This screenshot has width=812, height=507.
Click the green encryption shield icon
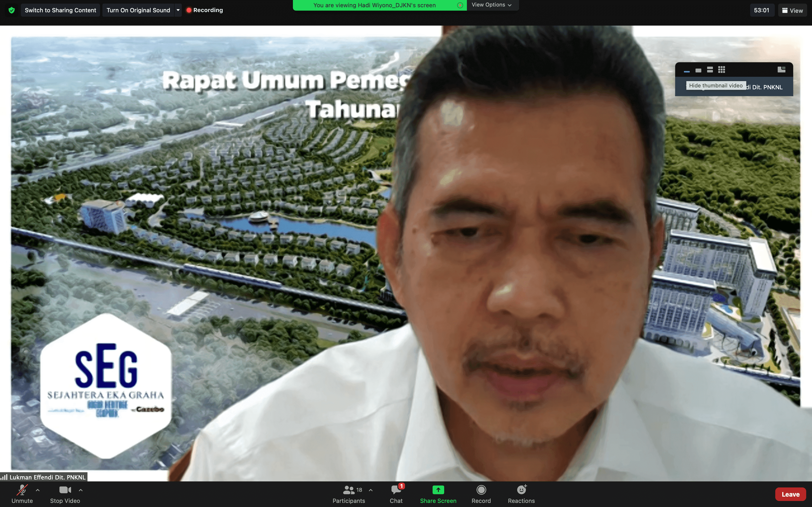12,10
